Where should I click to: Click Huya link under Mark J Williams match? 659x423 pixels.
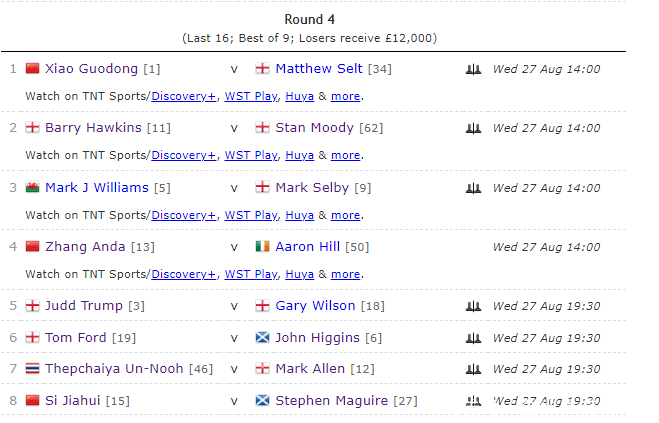pyautogui.click(x=299, y=215)
